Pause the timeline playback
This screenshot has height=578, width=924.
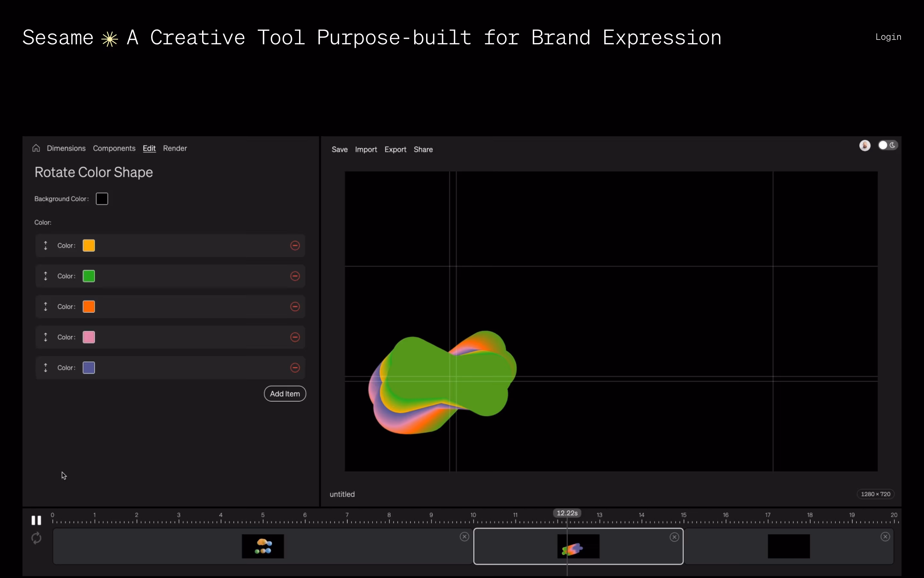[36, 520]
